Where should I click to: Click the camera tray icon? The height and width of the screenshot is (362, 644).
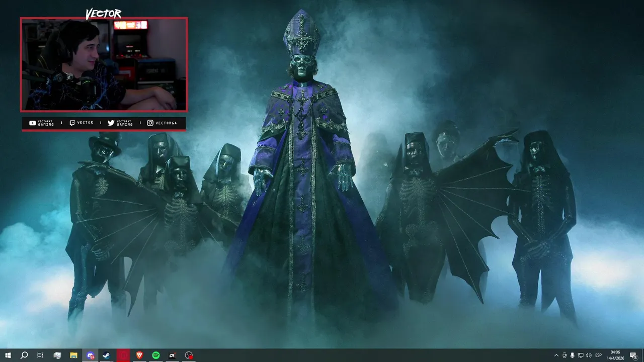pyautogui.click(x=565, y=355)
